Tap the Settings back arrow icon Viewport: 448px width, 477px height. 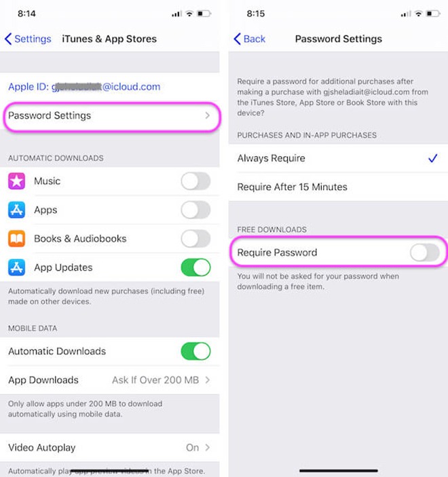(x=8, y=39)
